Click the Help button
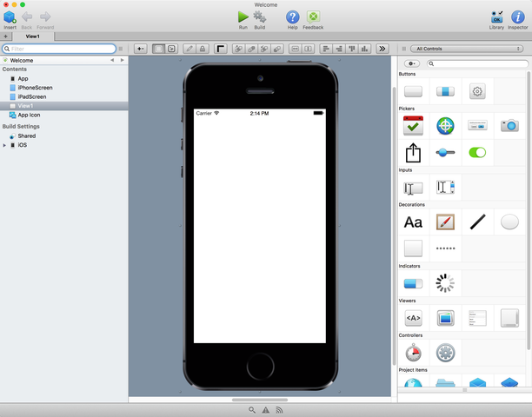 point(293,17)
